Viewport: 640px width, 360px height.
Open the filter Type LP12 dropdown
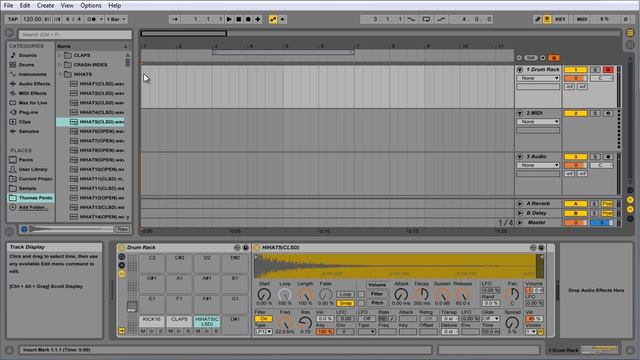[263, 332]
